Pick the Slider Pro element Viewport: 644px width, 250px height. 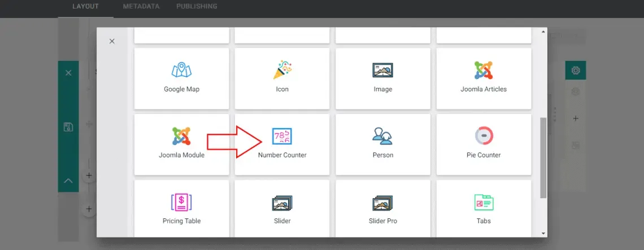click(x=383, y=209)
